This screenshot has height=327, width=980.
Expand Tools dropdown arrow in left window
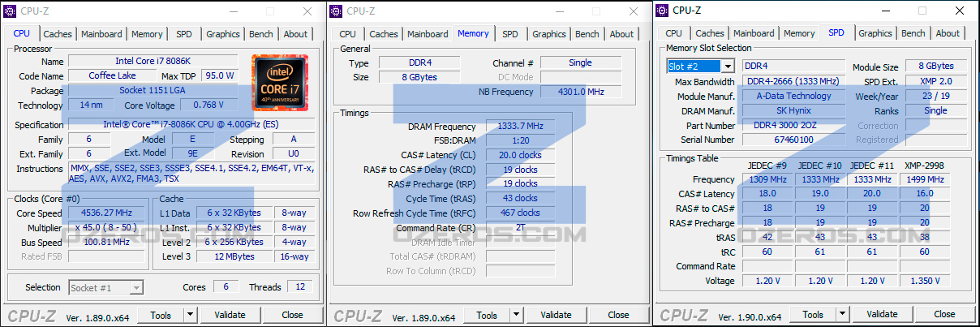pyautogui.click(x=191, y=315)
